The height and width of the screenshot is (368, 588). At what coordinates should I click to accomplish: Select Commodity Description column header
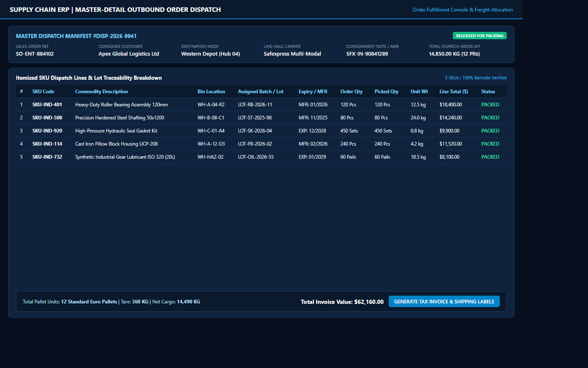click(101, 92)
